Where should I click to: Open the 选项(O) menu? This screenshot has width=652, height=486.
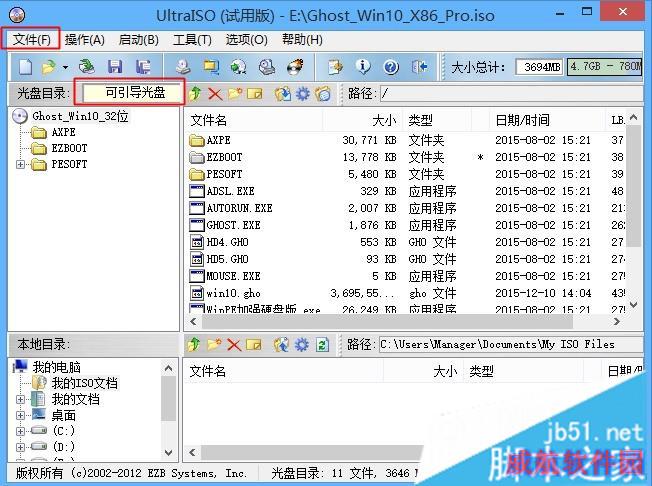(x=247, y=40)
